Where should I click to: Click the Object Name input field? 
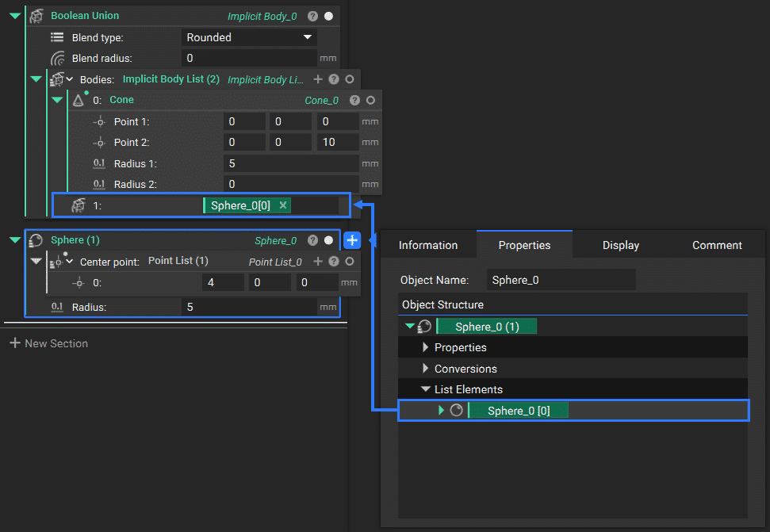(x=561, y=280)
